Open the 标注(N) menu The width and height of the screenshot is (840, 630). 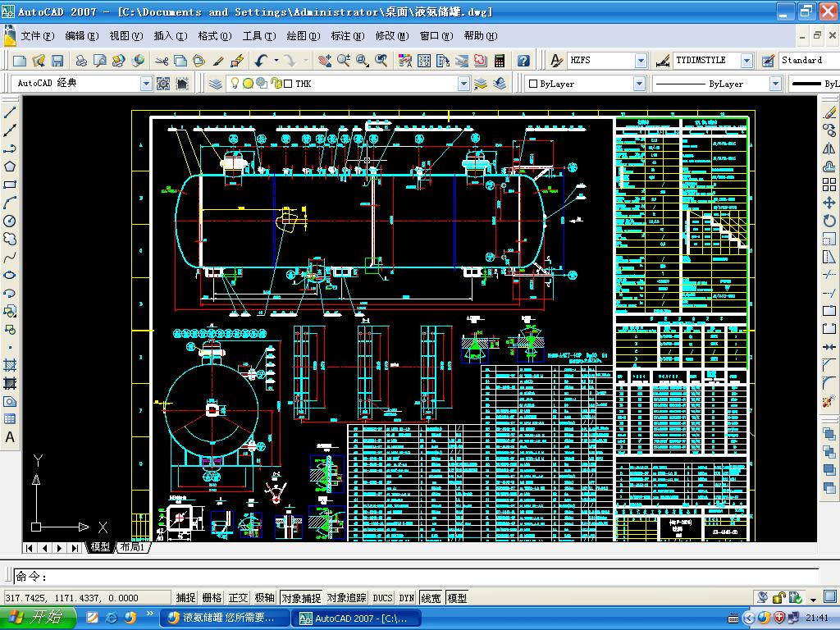[x=348, y=36]
